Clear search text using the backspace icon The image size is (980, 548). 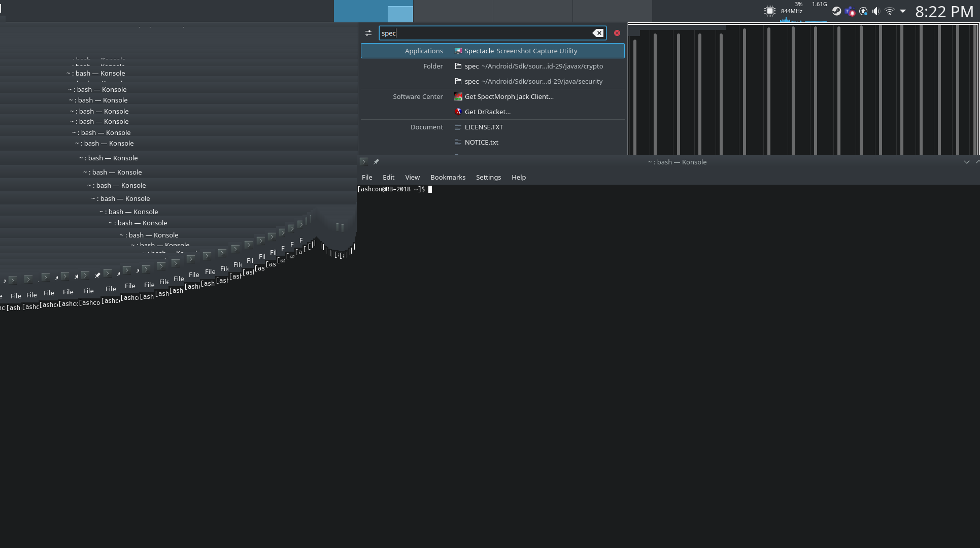pyautogui.click(x=598, y=33)
